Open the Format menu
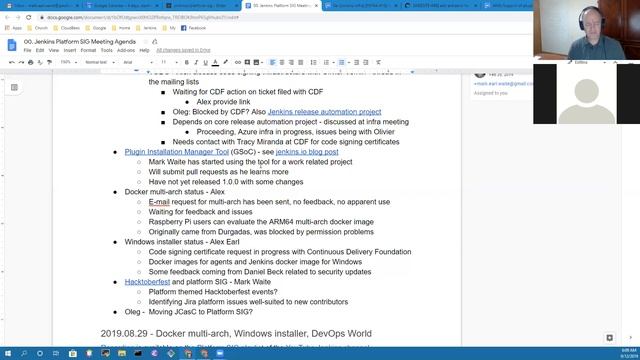 [88, 50]
